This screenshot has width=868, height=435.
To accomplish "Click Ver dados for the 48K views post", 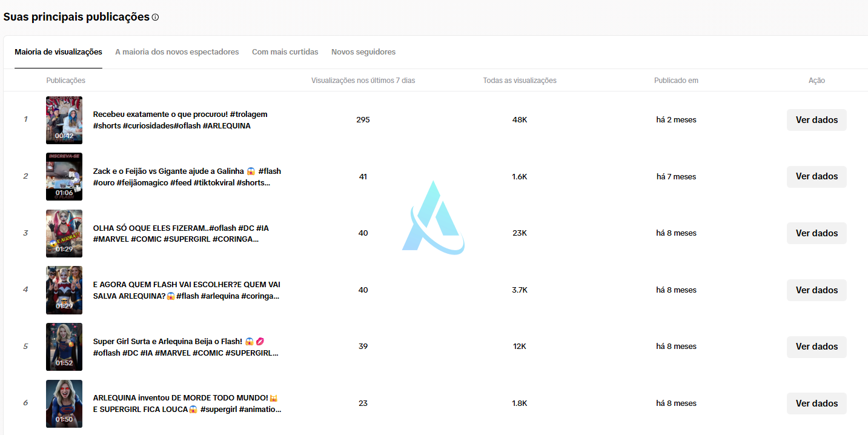I will [x=817, y=120].
